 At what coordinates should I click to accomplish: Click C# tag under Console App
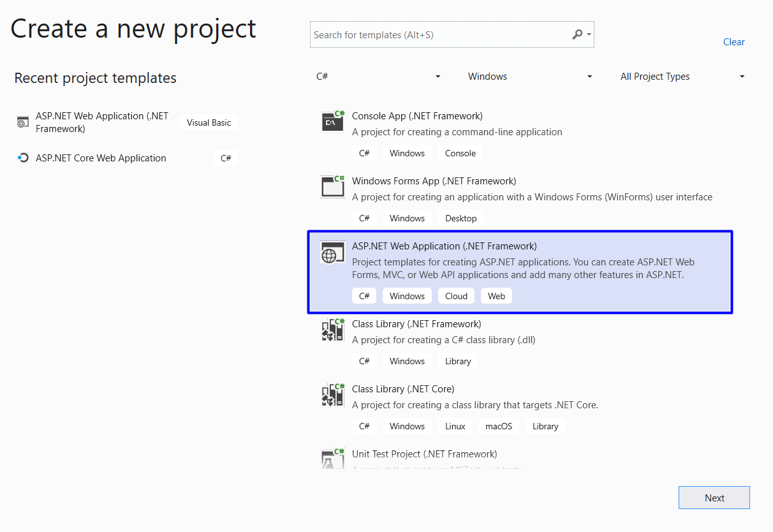364,153
